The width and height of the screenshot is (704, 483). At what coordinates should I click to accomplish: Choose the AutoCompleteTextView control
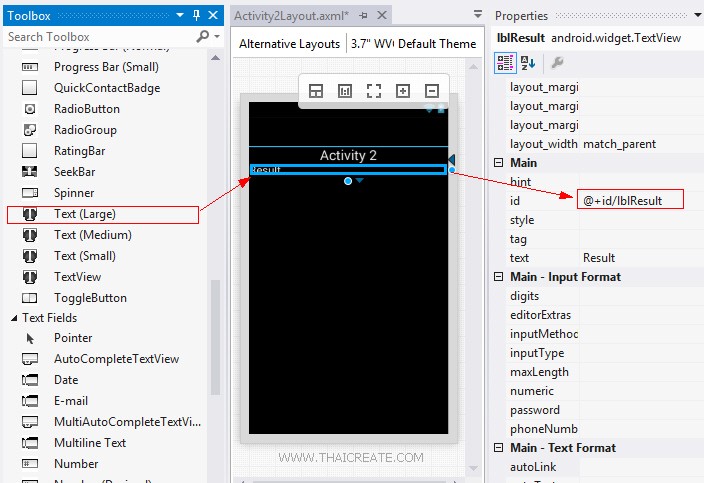coord(116,359)
